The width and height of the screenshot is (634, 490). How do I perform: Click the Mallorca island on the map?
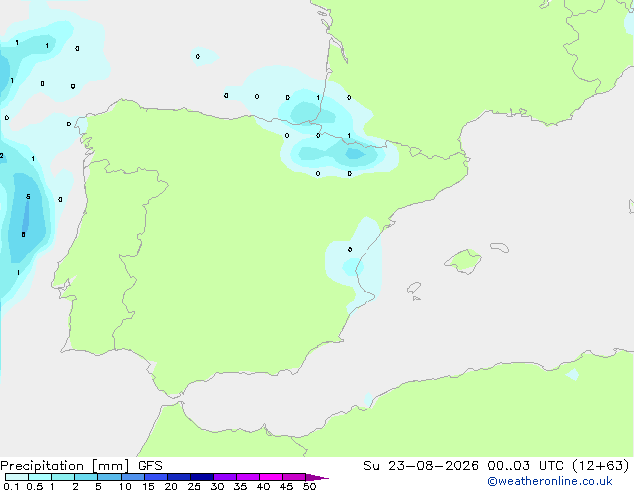coord(463,261)
